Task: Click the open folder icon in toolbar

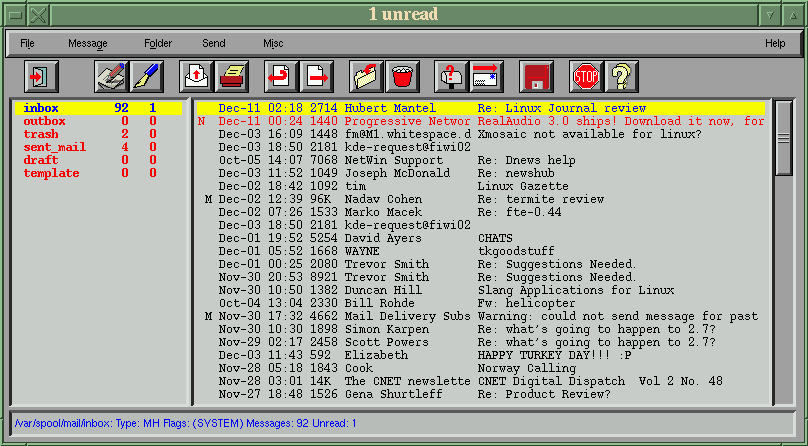Action: tap(367, 76)
